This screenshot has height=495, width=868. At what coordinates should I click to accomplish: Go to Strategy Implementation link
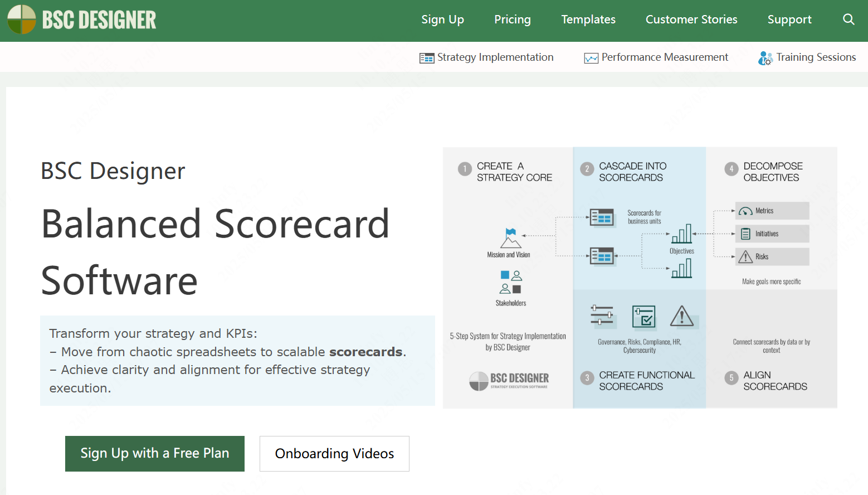pos(495,57)
